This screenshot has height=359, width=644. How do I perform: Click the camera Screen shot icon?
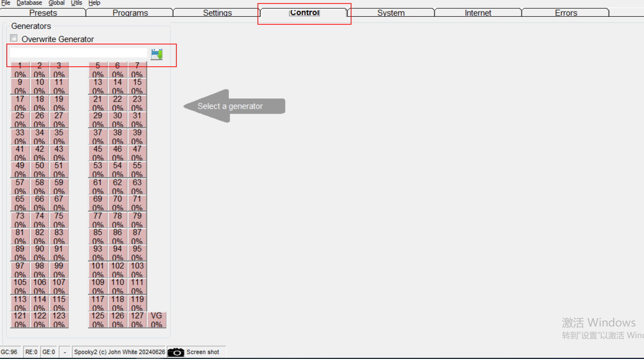(x=176, y=352)
